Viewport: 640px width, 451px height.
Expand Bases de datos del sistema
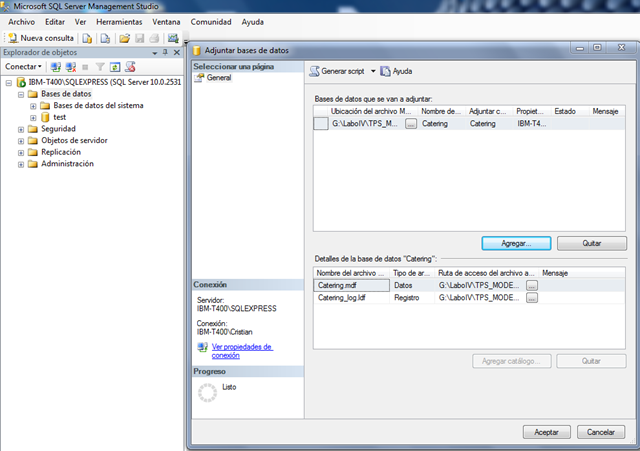[33, 106]
